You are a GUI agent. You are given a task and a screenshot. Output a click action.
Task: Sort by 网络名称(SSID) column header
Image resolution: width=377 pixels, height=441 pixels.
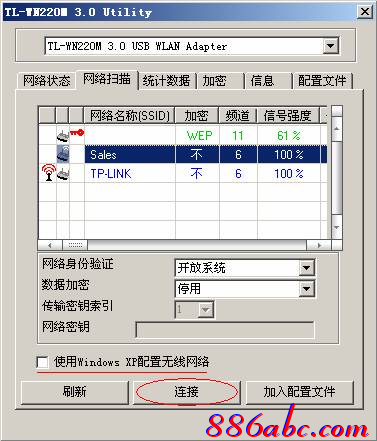coord(130,116)
